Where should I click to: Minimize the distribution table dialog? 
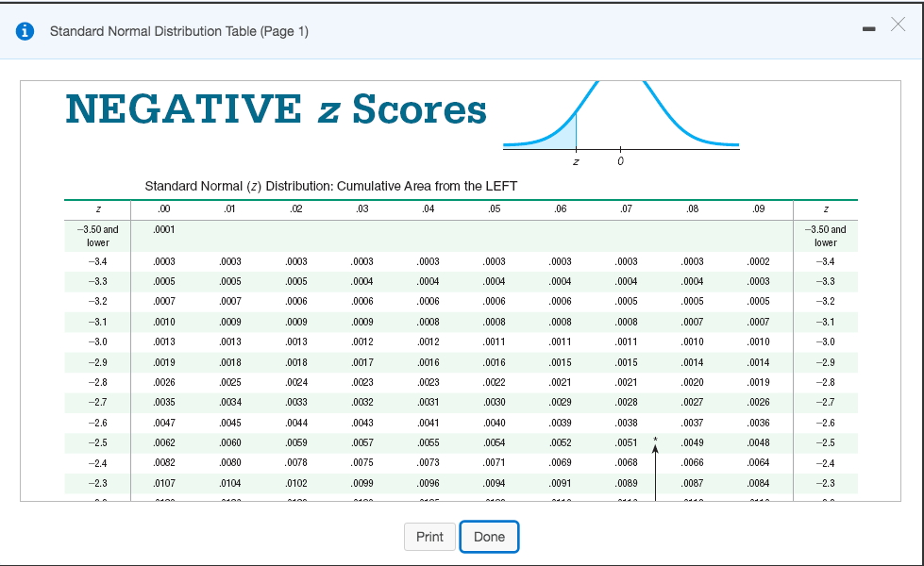pos(867,31)
